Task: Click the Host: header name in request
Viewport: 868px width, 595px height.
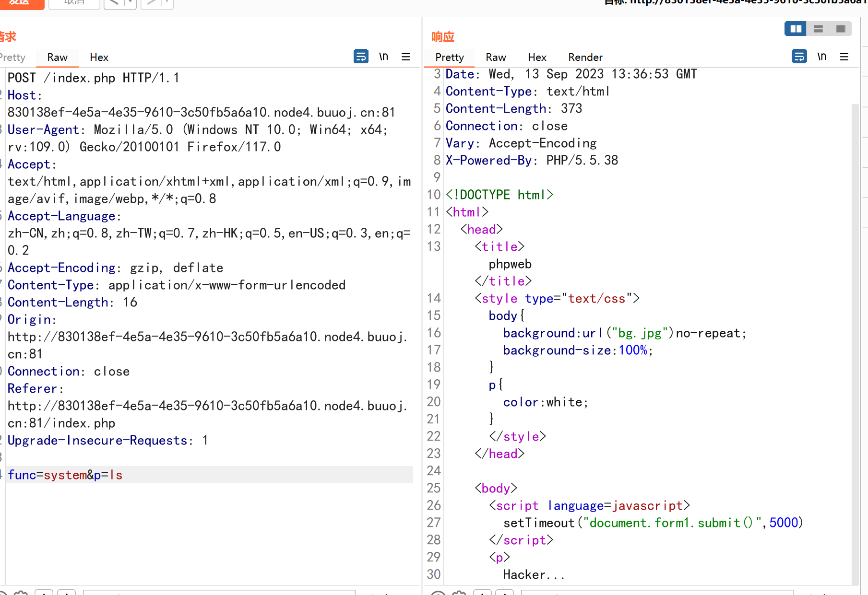Action: click(x=25, y=95)
